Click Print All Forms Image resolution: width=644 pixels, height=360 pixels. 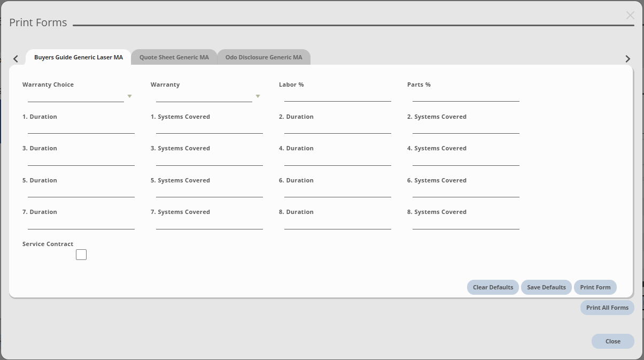click(x=607, y=307)
